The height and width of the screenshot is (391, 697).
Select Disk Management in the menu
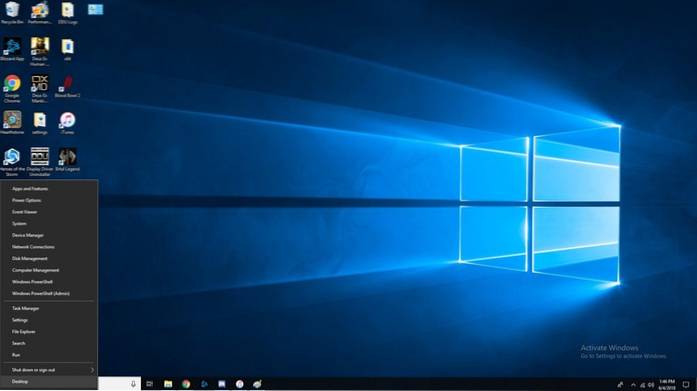[49, 258]
